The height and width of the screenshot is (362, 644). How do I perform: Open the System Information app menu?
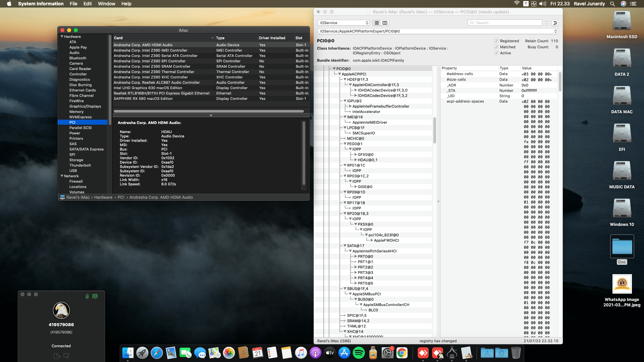tap(41, 4)
